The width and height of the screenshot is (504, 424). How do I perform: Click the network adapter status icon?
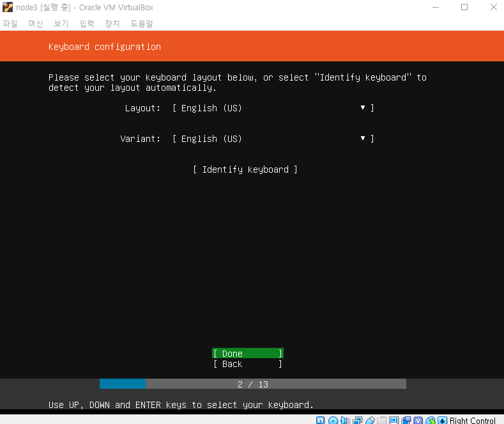(x=358, y=420)
